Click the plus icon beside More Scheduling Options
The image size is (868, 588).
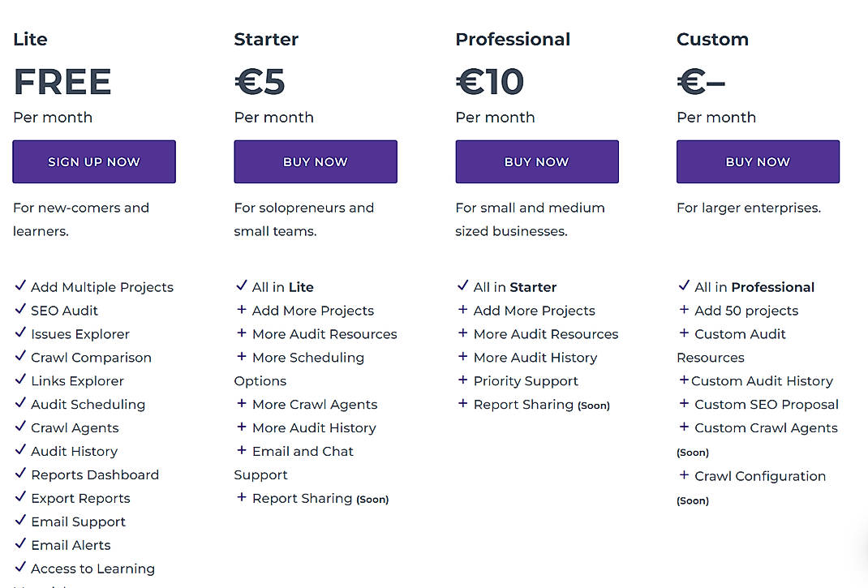[241, 357]
